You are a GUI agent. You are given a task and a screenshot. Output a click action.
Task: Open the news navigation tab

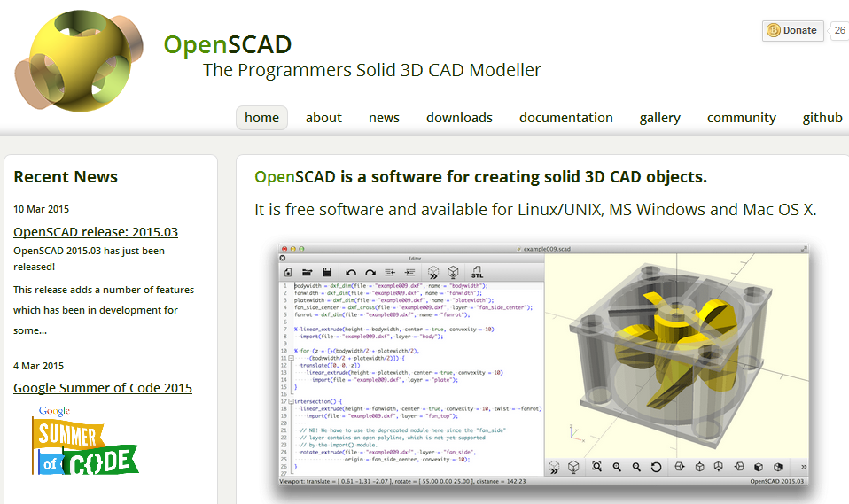(384, 118)
